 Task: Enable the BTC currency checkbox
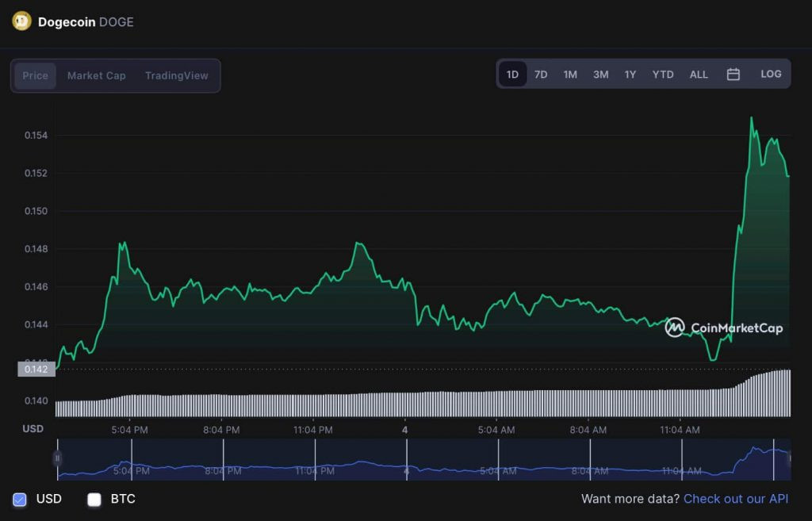click(94, 500)
